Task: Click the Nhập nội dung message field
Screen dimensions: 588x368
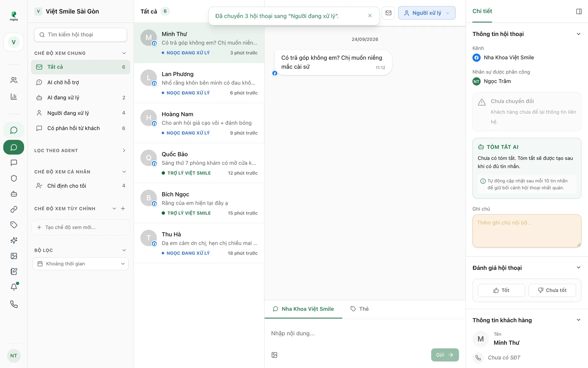Action: 365,334
